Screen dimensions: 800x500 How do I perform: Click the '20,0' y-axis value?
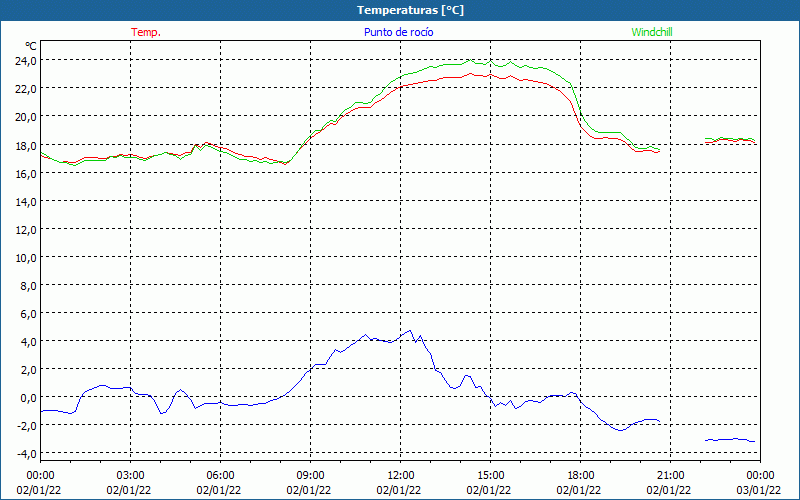coord(26,117)
